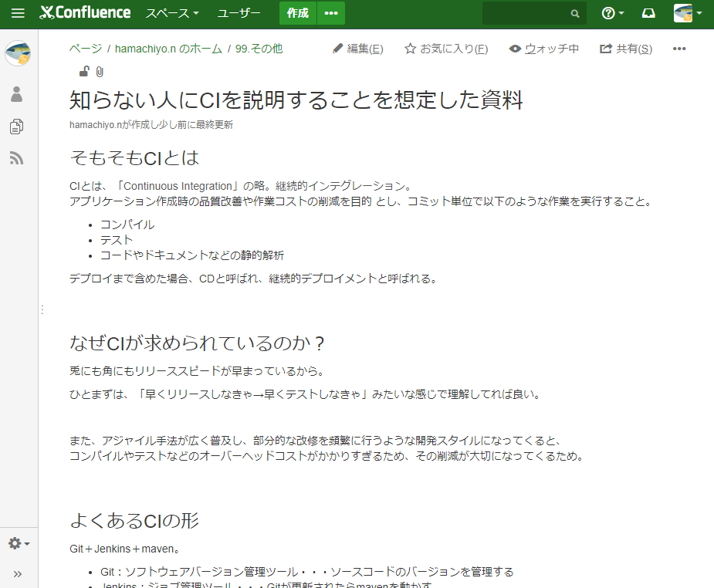The image size is (714, 588).
Task: Open the スペース dropdown menu
Action: [172, 13]
